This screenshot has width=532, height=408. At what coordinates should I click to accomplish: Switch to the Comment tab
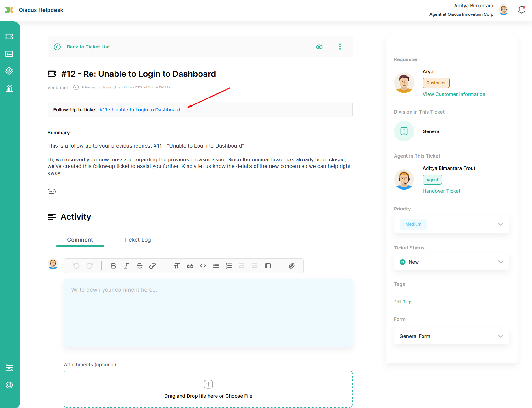coord(80,240)
